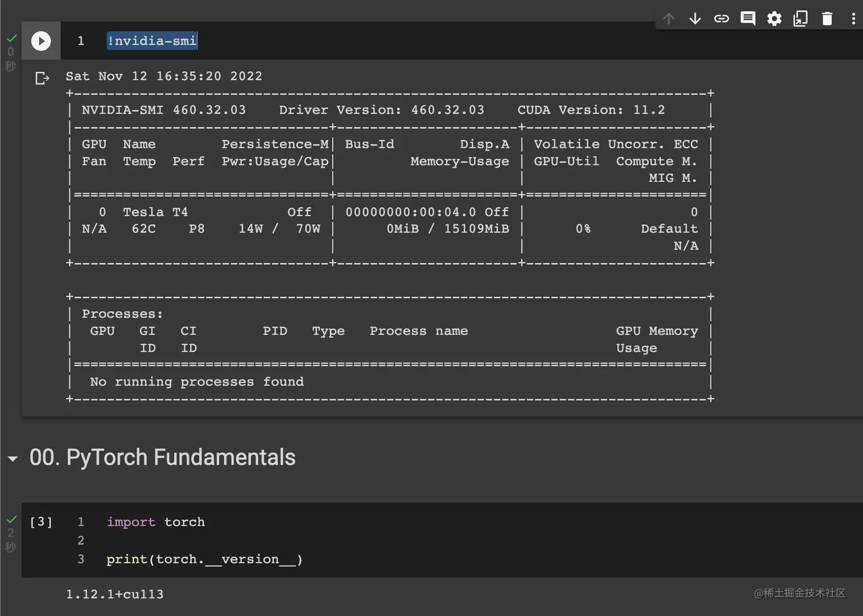Click the 0MiB / 15109MiB memory usage
This screenshot has height=616, width=863.
click(448, 229)
